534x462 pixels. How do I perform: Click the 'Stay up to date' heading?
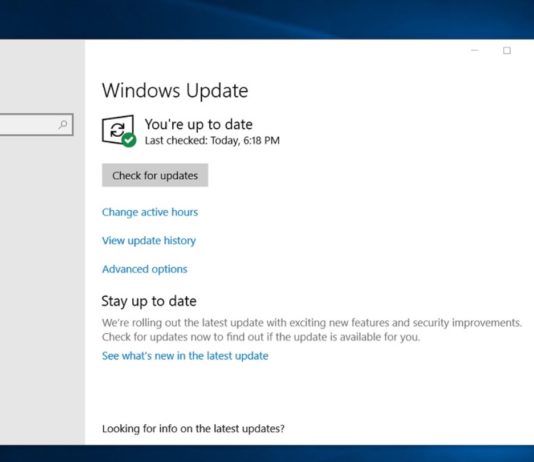click(x=149, y=301)
